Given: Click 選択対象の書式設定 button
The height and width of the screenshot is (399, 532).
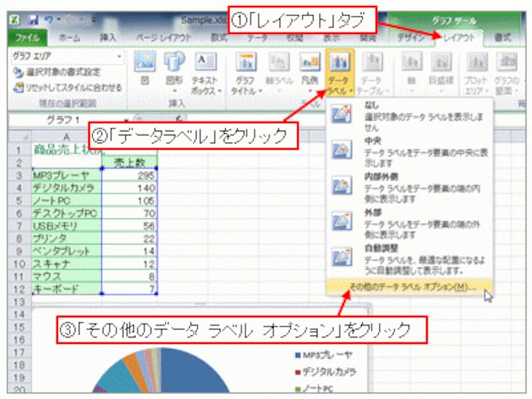Looking at the screenshot, I should coord(57,72).
